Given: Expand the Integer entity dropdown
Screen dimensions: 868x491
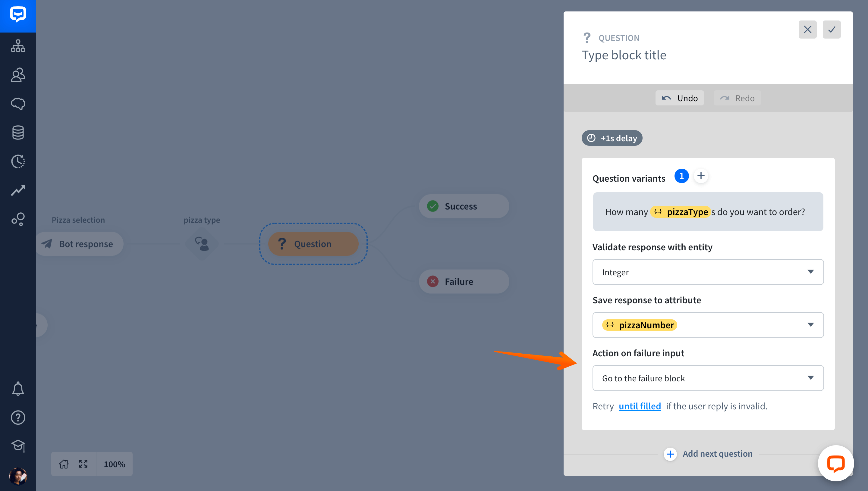Looking at the screenshot, I should point(708,272).
